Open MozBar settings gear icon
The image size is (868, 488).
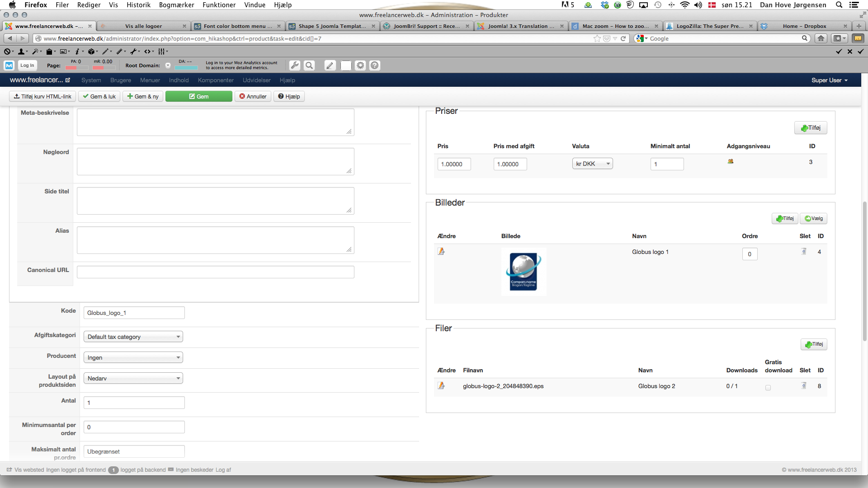[x=360, y=66]
